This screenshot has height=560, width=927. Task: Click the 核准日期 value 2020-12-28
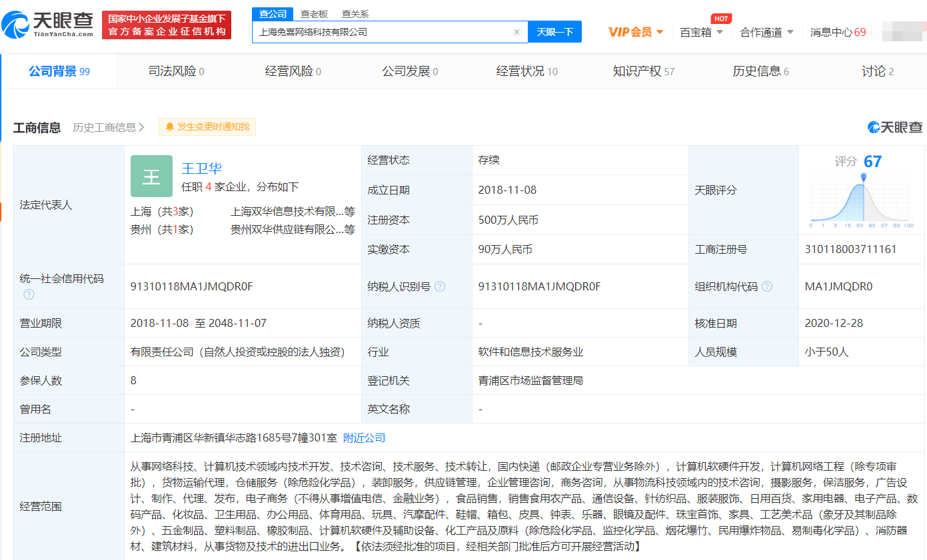pyautogui.click(x=834, y=324)
